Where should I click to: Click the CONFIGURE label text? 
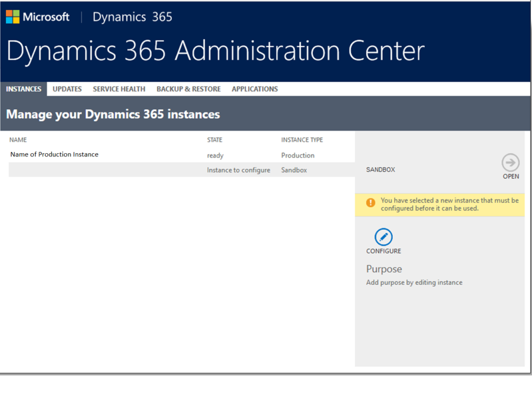[x=383, y=251]
